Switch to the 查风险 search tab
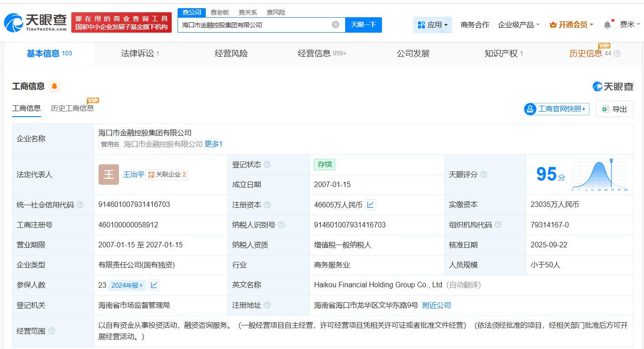 tap(275, 12)
